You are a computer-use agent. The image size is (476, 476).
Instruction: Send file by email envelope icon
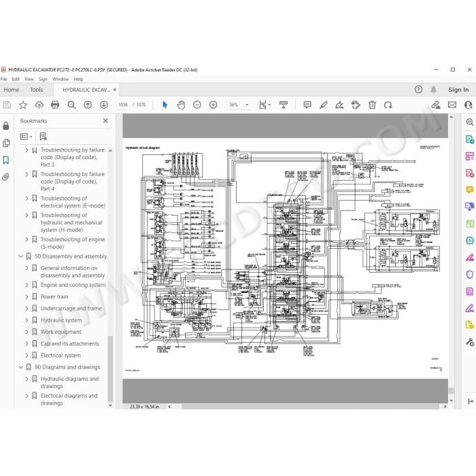[x=452, y=105]
